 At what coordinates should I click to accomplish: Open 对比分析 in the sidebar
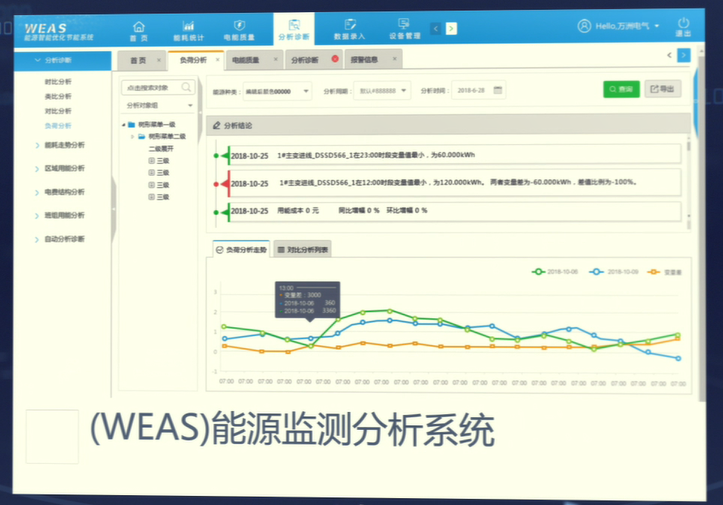tap(58, 111)
